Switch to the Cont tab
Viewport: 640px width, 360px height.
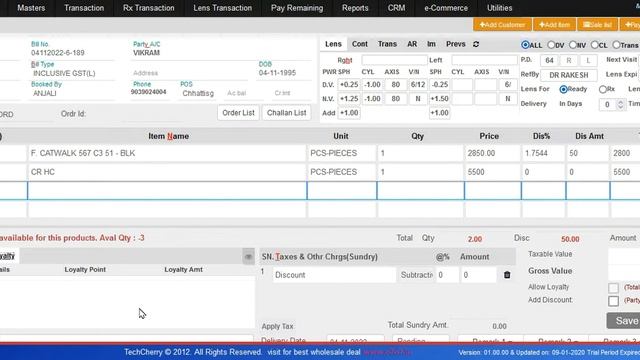[360, 44]
